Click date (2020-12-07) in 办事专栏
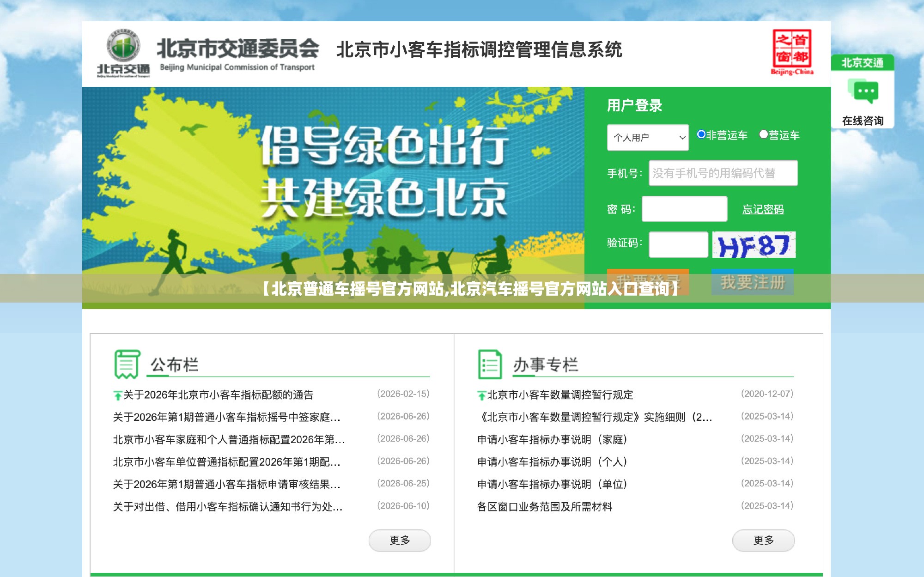This screenshot has height=577, width=924. pyautogui.click(x=767, y=394)
